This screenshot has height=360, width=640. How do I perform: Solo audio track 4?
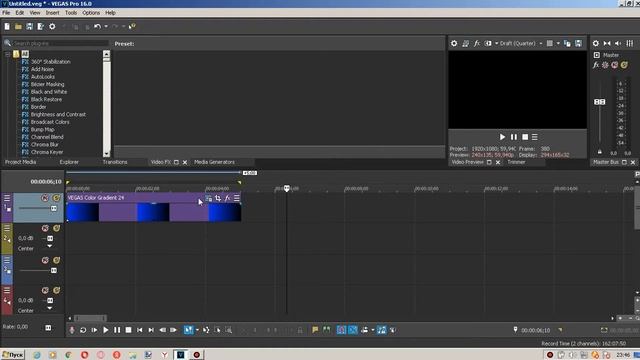(56, 290)
